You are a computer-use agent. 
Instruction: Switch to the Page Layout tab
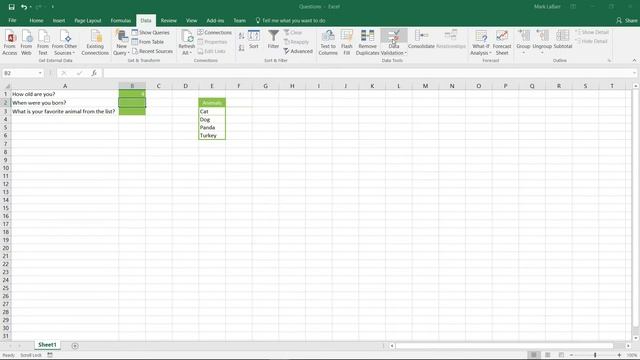click(88, 20)
